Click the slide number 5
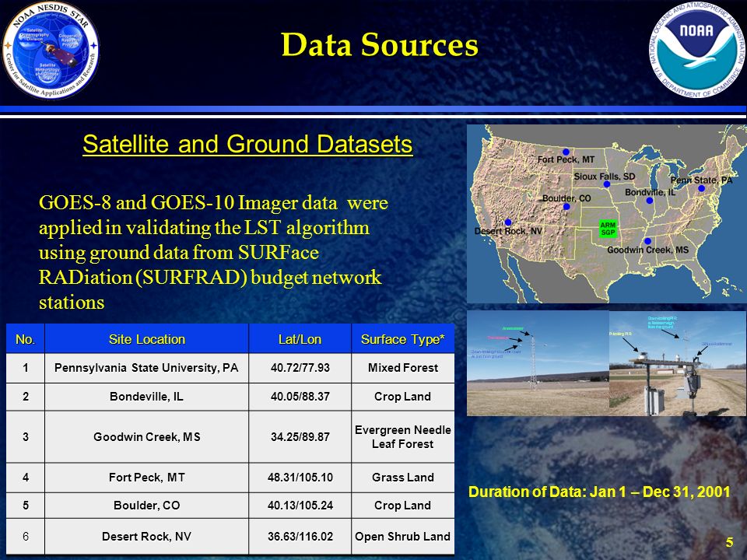 [x=729, y=542]
